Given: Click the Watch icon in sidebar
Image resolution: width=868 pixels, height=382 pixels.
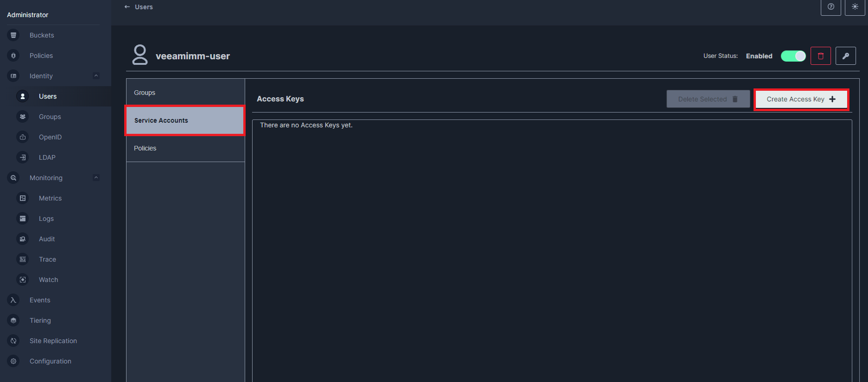Looking at the screenshot, I should point(23,280).
